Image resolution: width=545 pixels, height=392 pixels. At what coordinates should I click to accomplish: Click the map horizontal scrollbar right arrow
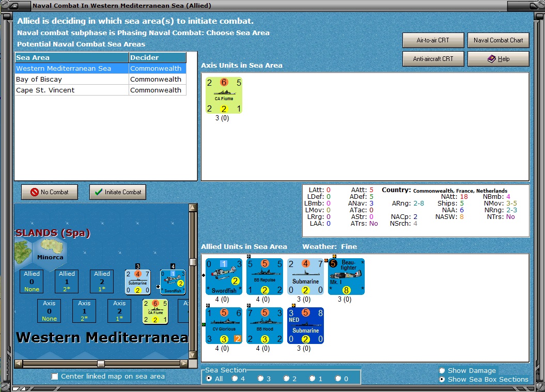click(x=184, y=364)
